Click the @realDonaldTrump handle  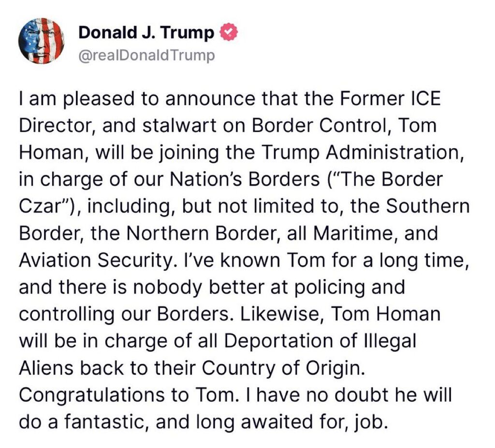(x=146, y=56)
